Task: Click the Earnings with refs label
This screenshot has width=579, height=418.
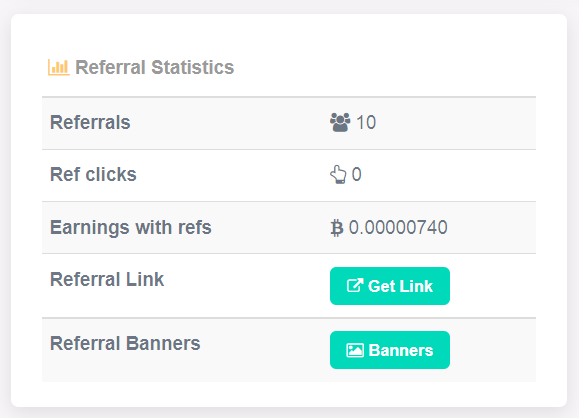Action: coord(130,227)
